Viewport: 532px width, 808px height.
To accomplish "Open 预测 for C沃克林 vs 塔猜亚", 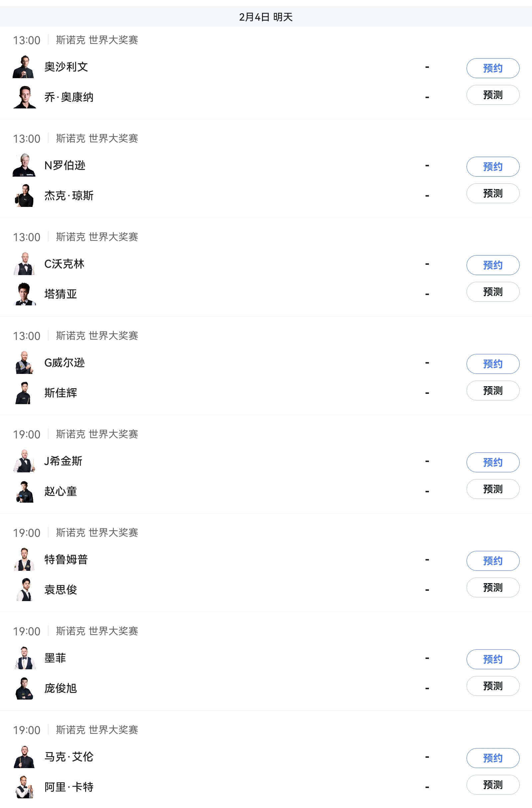I will [x=493, y=292].
